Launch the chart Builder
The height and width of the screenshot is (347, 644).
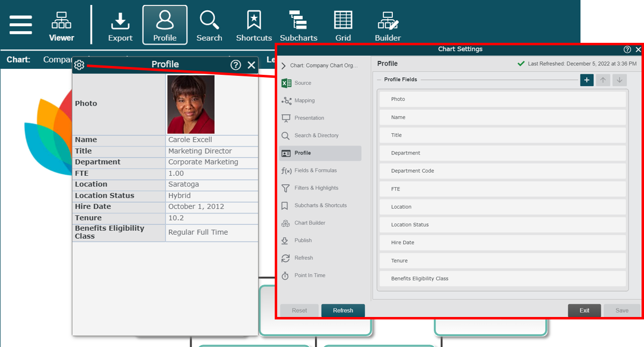(388, 26)
